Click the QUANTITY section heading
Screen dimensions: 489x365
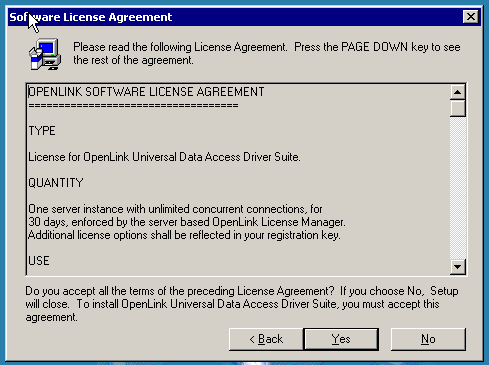[x=56, y=183]
